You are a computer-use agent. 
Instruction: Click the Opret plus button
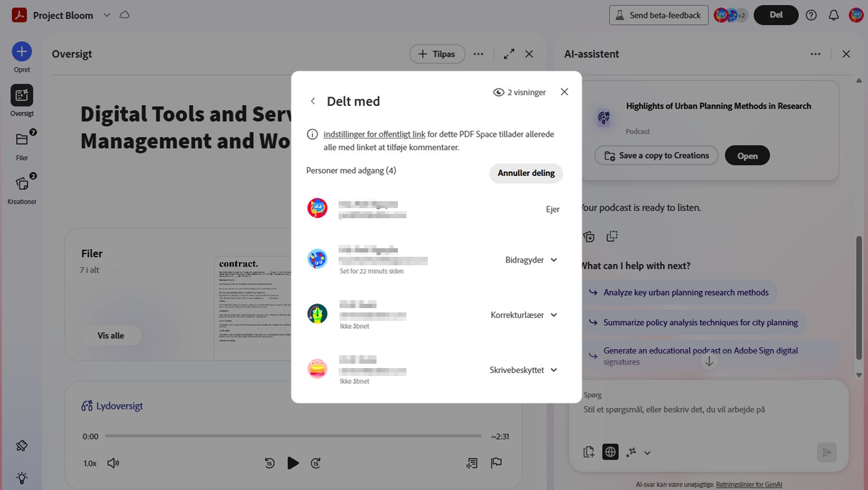(x=22, y=51)
